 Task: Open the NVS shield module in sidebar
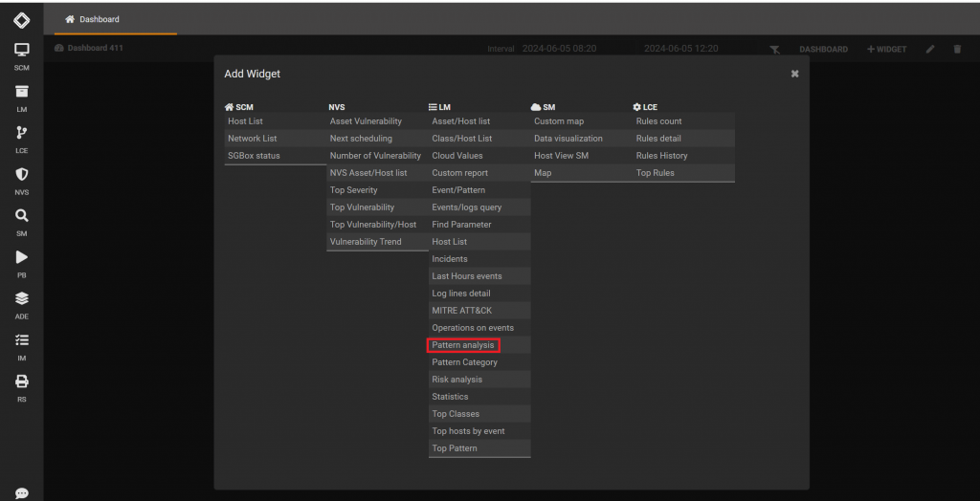click(21, 181)
